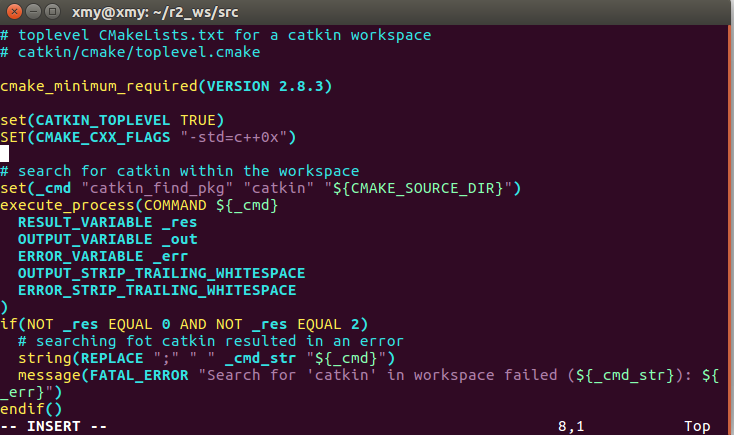
Task: Click 'VERSION 2.8.3' argument
Action: (265, 86)
